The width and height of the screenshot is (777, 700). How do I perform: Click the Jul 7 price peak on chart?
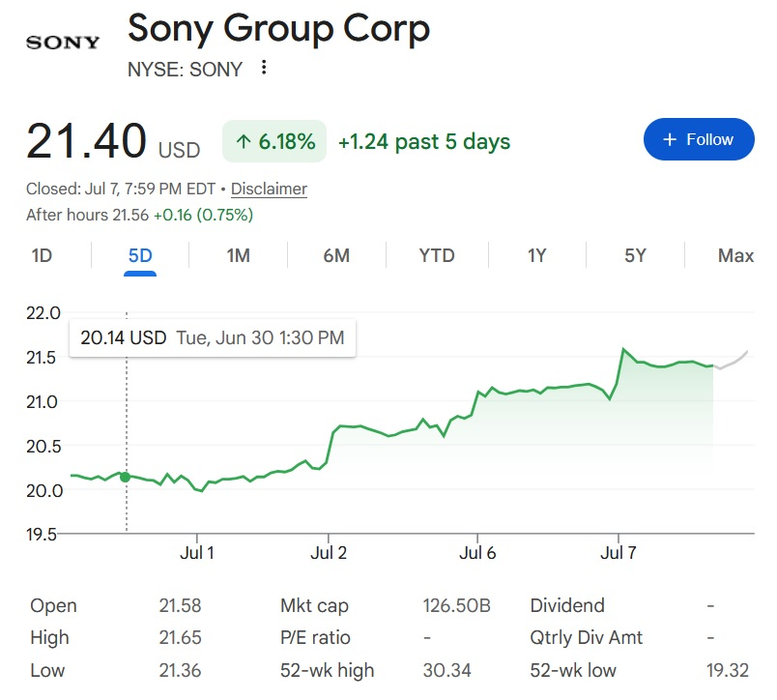click(623, 349)
